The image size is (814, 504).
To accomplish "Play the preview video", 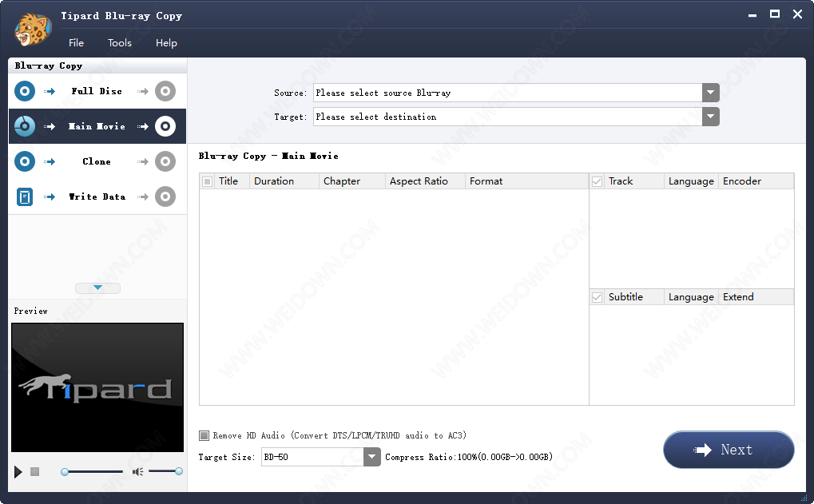I will 18,472.
